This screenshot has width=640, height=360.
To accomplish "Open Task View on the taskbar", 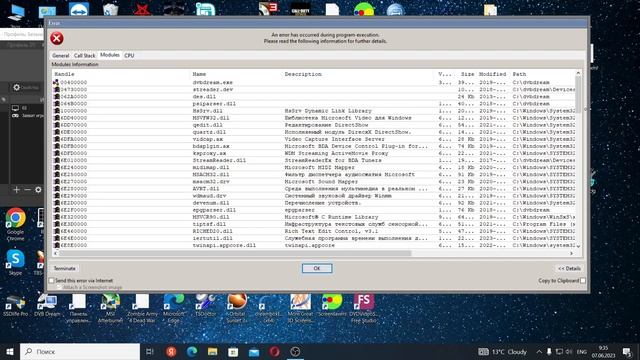I will (150, 351).
